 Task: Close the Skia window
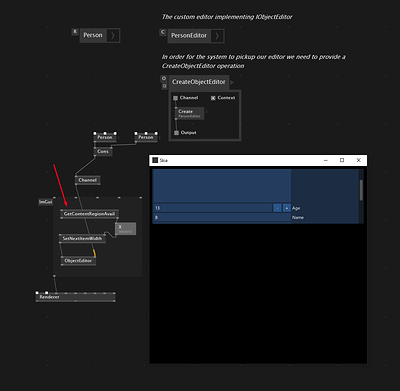click(359, 160)
